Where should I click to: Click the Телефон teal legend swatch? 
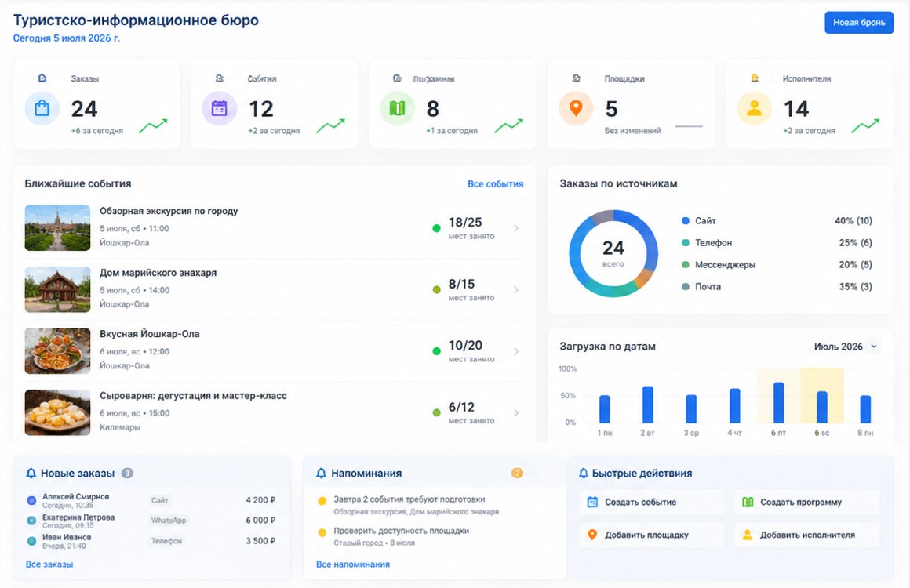click(686, 243)
